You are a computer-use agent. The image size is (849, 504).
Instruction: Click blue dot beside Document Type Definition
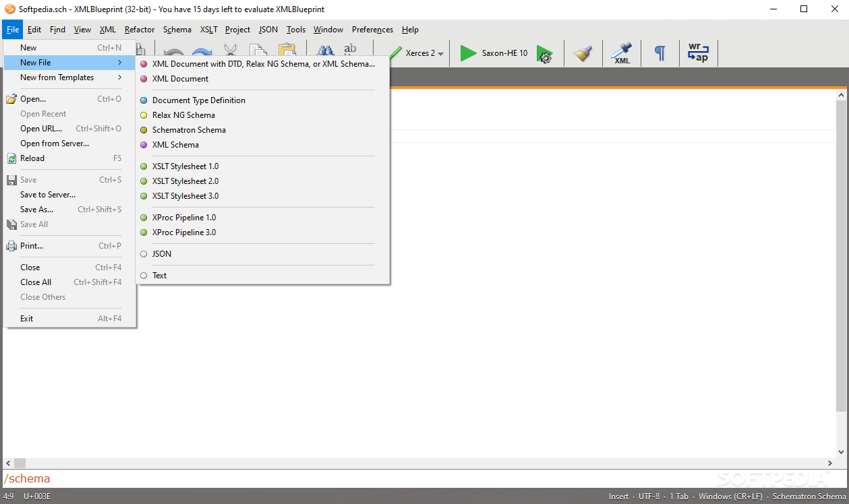tap(144, 100)
